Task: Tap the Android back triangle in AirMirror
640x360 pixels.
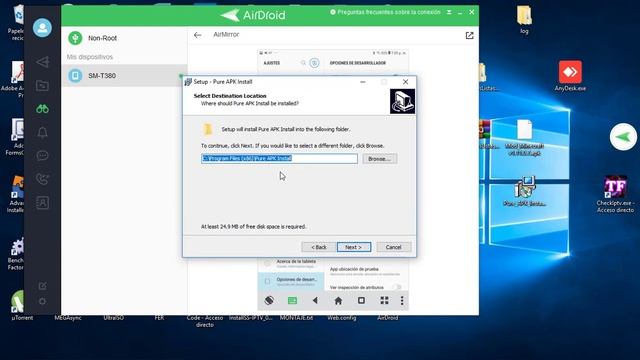Action: [x=315, y=301]
